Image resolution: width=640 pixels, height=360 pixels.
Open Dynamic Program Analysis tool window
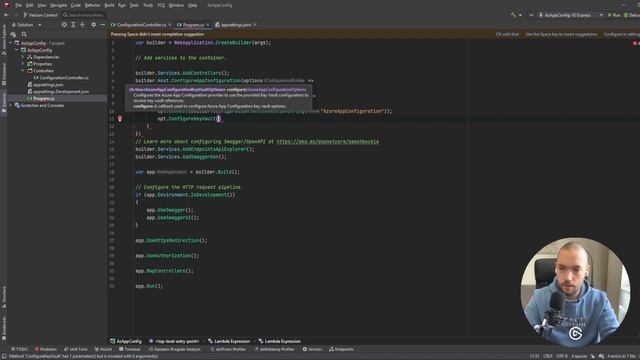coord(174,349)
